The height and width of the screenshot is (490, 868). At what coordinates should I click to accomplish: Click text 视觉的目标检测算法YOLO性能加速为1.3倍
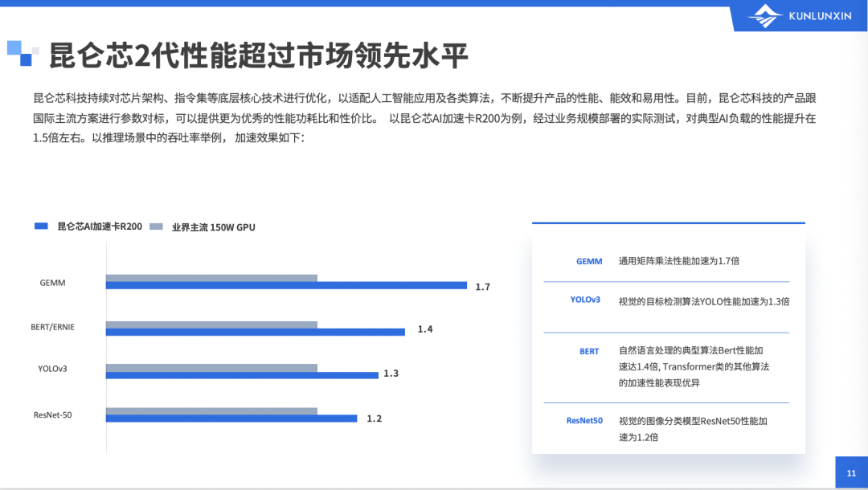[x=703, y=301]
